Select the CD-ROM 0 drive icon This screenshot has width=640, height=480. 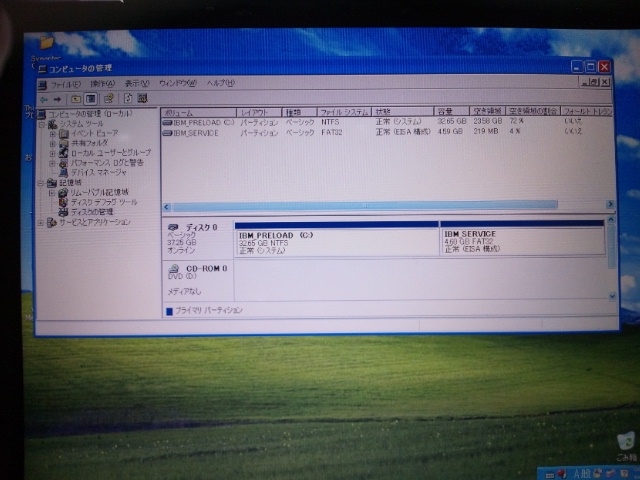point(174,269)
